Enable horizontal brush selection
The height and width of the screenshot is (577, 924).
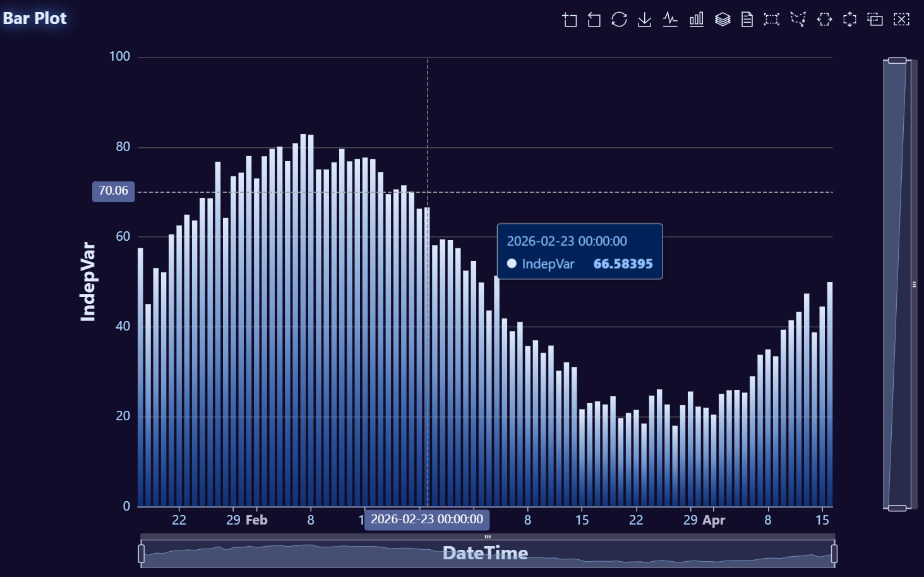pos(824,20)
